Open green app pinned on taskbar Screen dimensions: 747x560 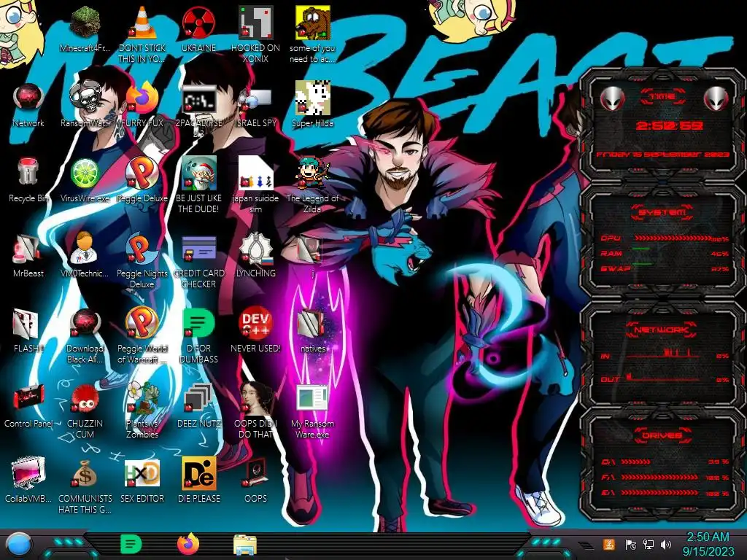(x=131, y=544)
